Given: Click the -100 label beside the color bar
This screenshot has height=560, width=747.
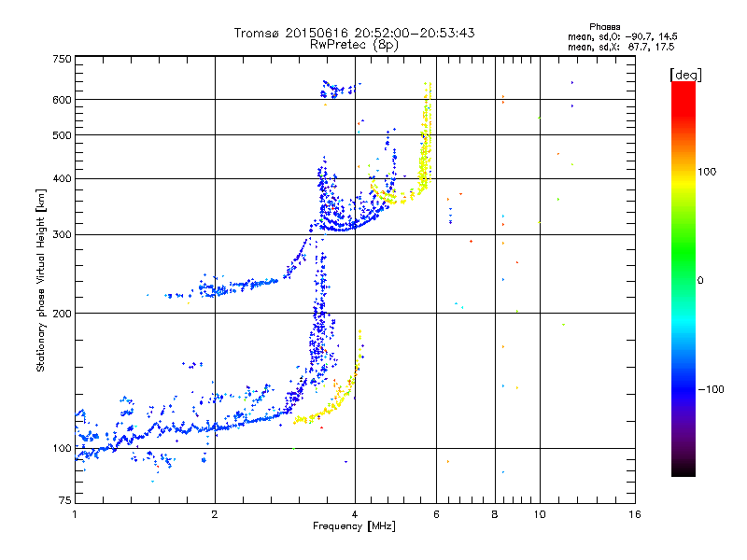Looking at the screenshot, I should (x=711, y=389).
